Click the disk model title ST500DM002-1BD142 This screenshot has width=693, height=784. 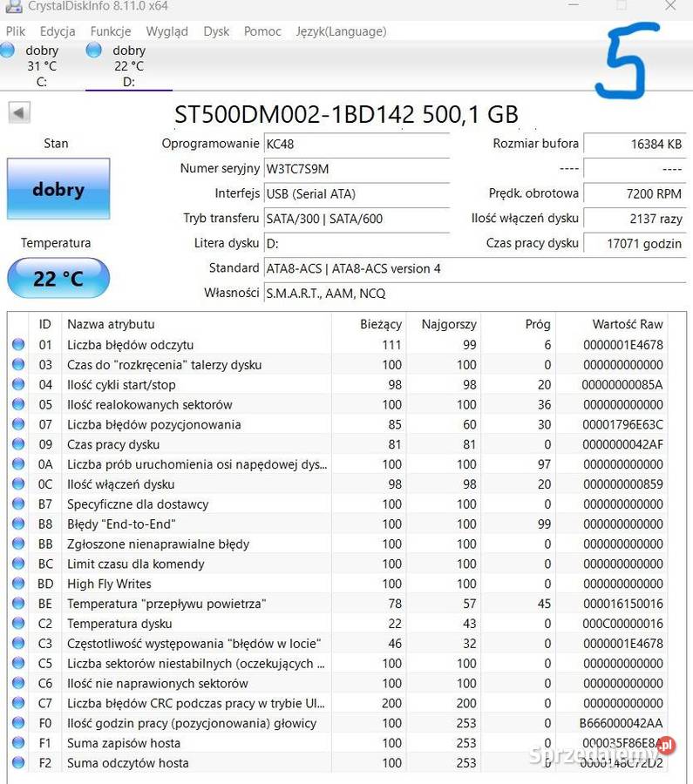pyautogui.click(x=346, y=114)
